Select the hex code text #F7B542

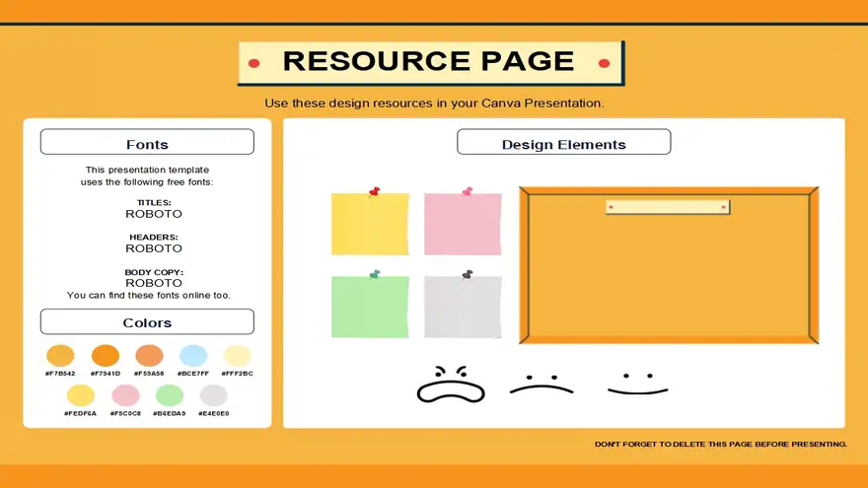[60, 374]
